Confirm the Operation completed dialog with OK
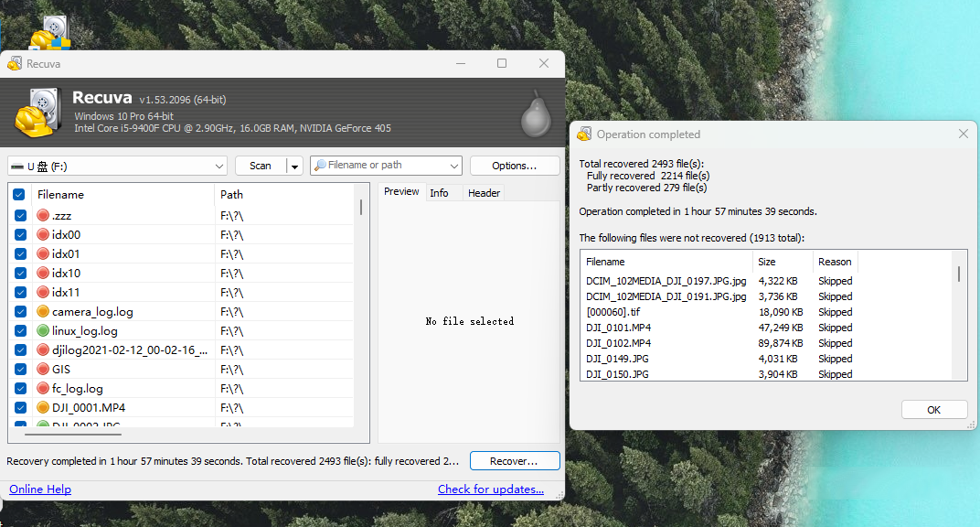This screenshot has height=527, width=980. 933,410
